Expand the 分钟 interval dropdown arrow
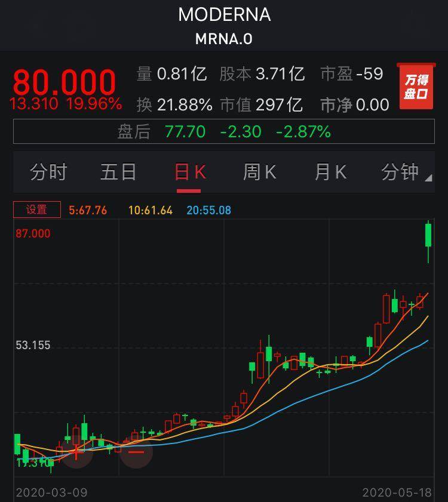The image size is (448, 502). 428,178
